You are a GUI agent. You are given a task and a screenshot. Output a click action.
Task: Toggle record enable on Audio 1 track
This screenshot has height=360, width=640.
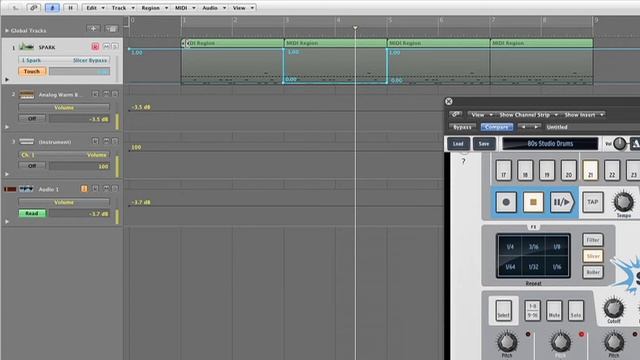95,189
